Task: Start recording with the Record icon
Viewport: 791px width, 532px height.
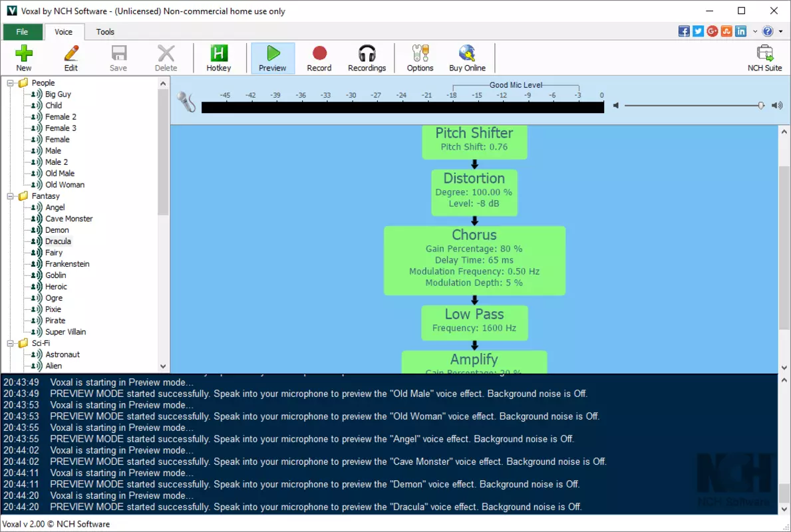Action: click(319, 58)
